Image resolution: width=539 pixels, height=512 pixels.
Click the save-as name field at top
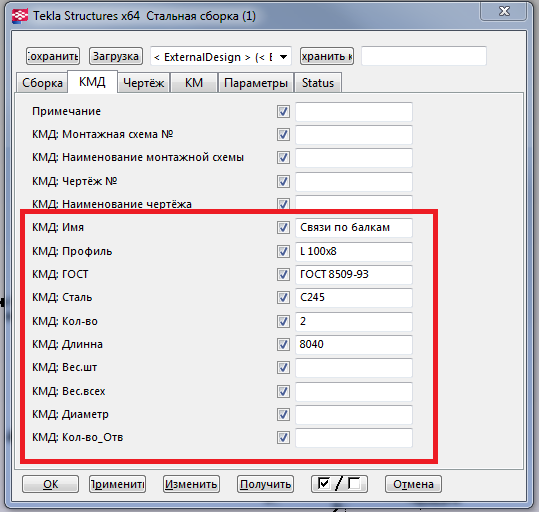424,56
